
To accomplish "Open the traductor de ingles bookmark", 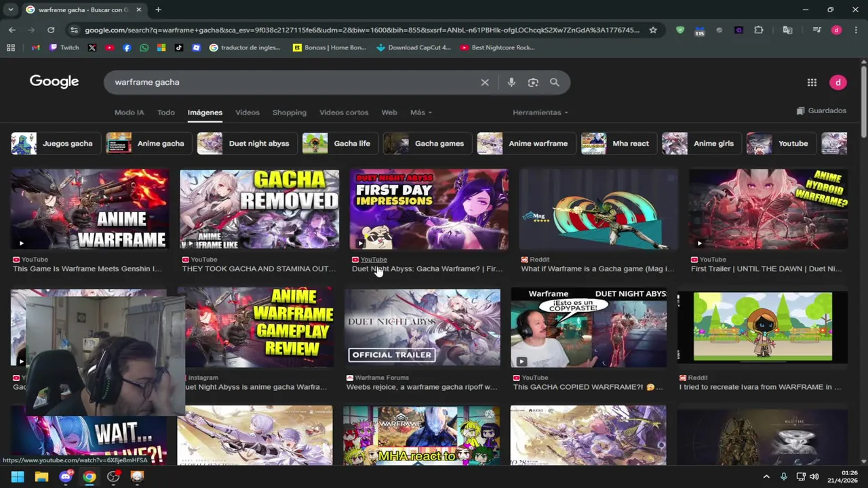I will [x=245, y=47].
